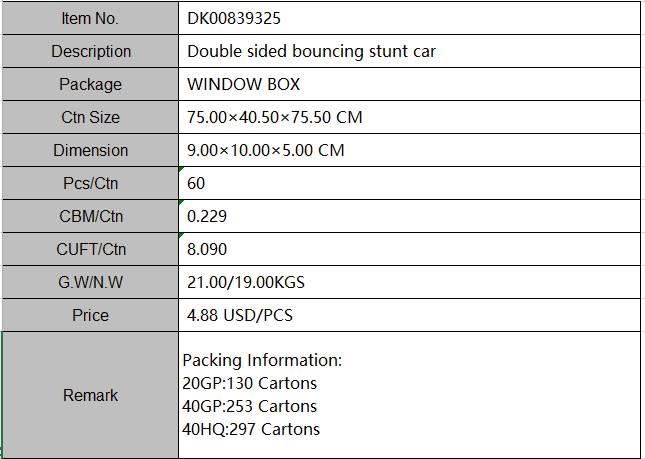The height and width of the screenshot is (459, 645).
Task: Select the Pcs/Ctn label cell
Action: [90, 183]
